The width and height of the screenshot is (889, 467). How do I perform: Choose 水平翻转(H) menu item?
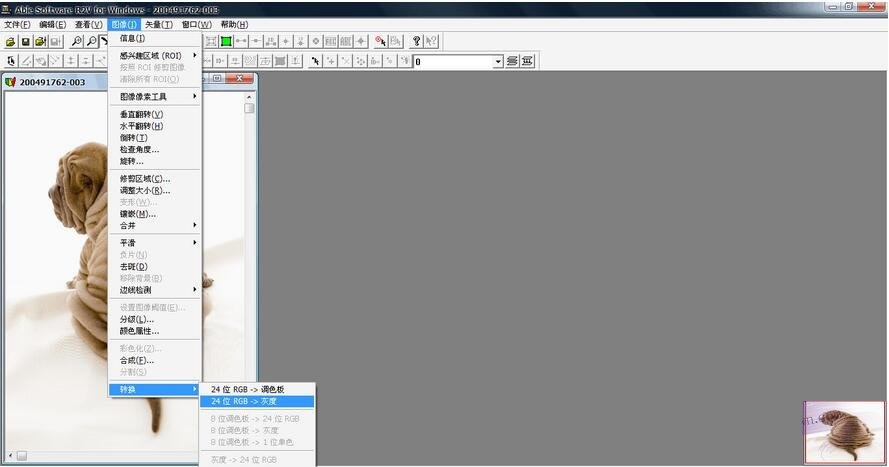(x=154, y=126)
